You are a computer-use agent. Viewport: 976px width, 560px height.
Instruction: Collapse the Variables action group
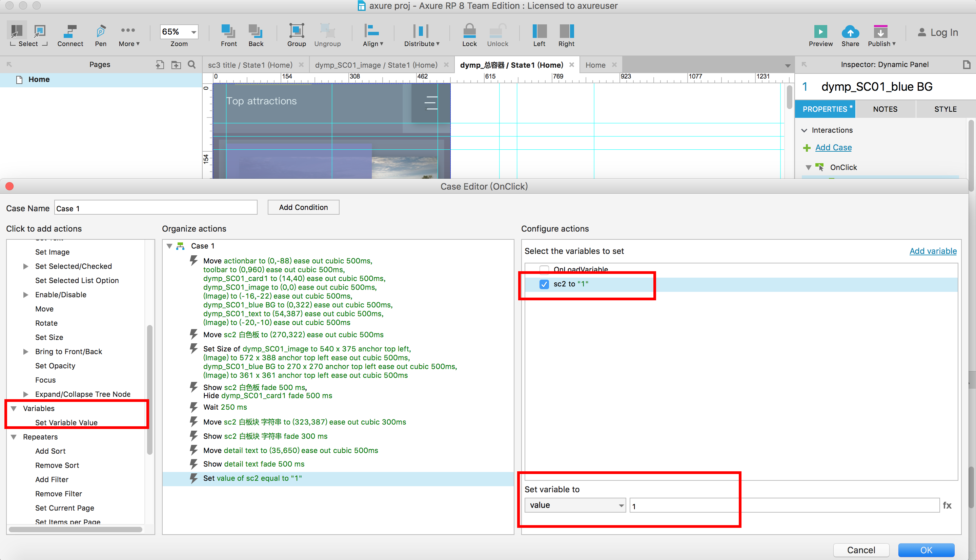14,408
